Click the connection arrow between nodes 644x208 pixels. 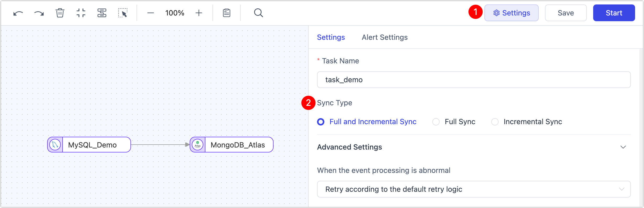[x=160, y=145]
